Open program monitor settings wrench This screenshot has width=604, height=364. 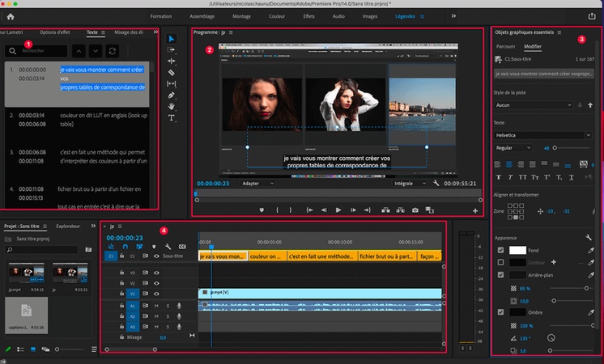436,183
